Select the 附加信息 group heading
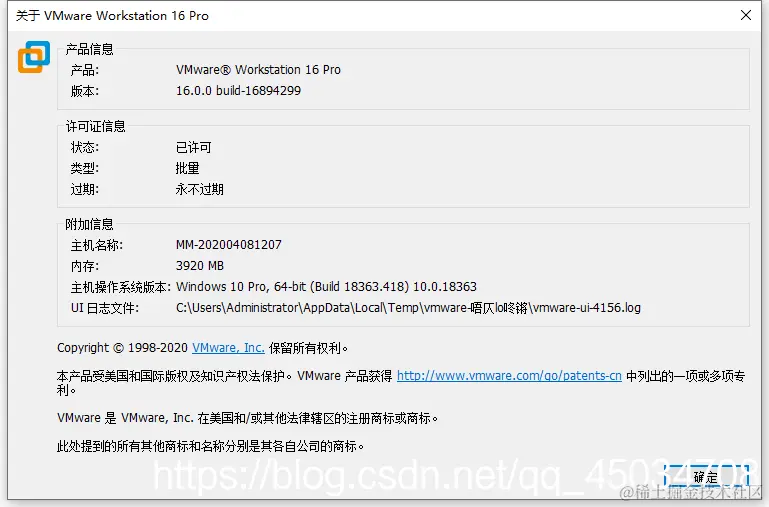This screenshot has width=769, height=507. [89, 224]
